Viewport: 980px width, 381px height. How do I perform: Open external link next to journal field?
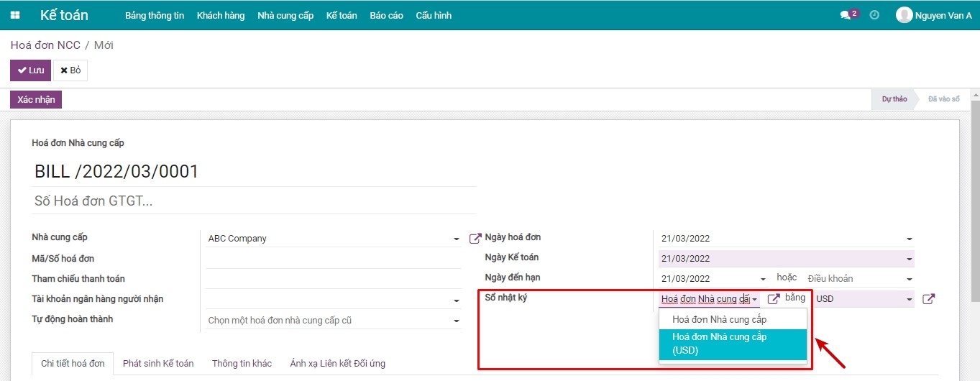[x=774, y=299]
